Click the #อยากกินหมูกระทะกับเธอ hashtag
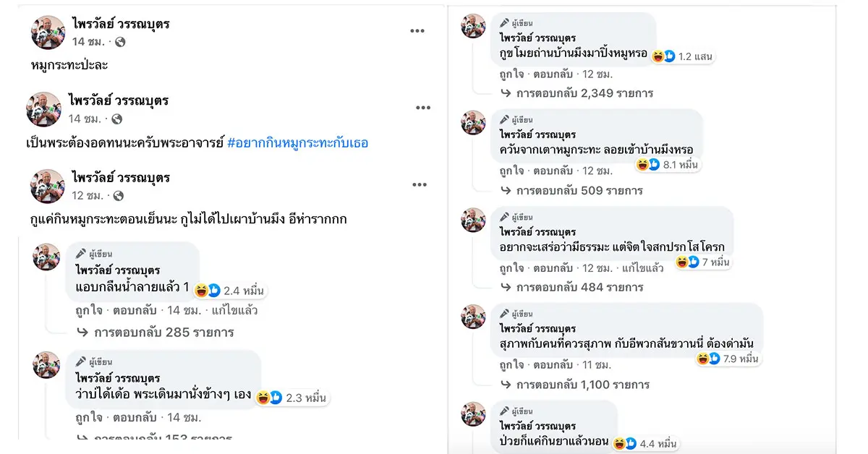The height and width of the screenshot is (454, 868). point(297,142)
